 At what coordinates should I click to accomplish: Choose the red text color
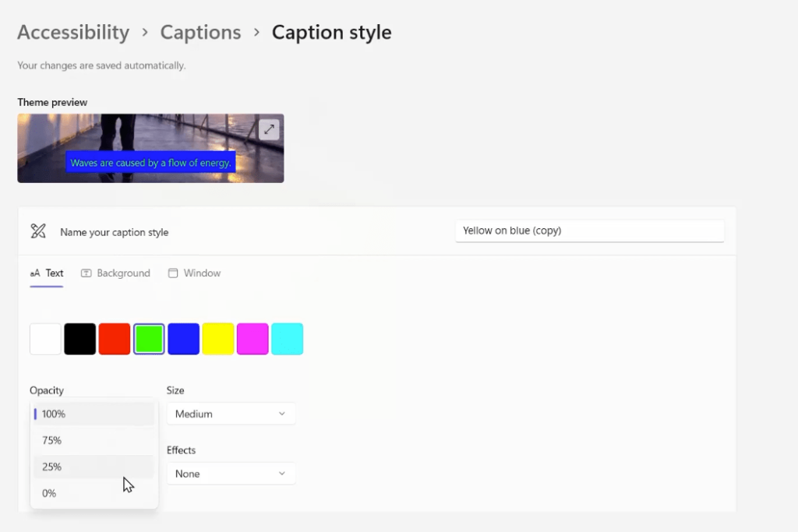point(114,338)
